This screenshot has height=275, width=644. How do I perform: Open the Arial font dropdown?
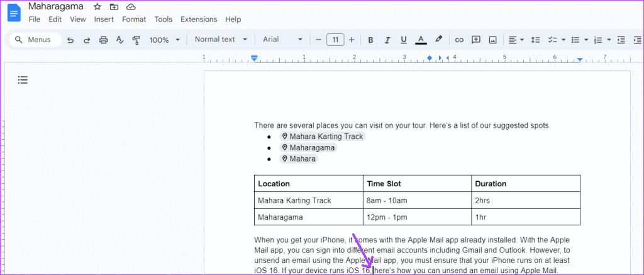[x=282, y=40]
